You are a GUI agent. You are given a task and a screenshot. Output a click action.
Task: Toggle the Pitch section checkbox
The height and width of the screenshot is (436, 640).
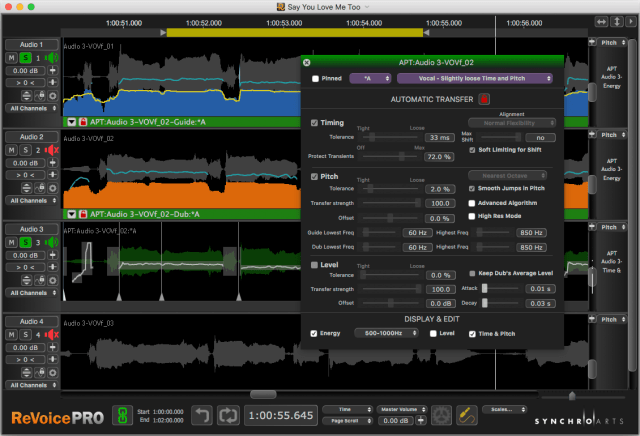point(314,176)
